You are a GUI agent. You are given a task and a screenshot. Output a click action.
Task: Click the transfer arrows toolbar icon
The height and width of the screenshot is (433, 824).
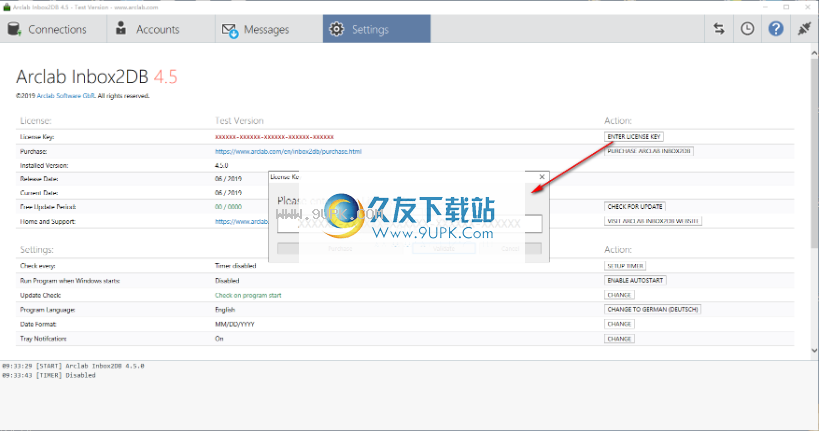(x=719, y=29)
